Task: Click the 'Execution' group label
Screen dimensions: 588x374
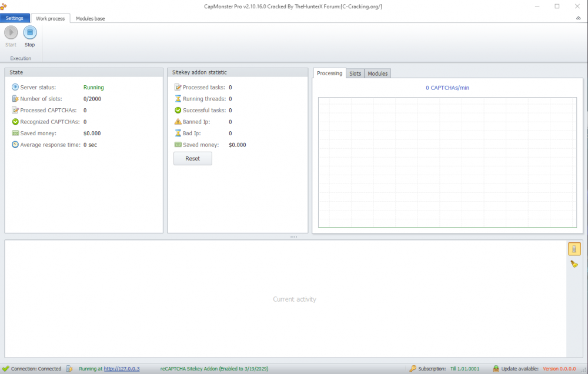Action: point(21,58)
